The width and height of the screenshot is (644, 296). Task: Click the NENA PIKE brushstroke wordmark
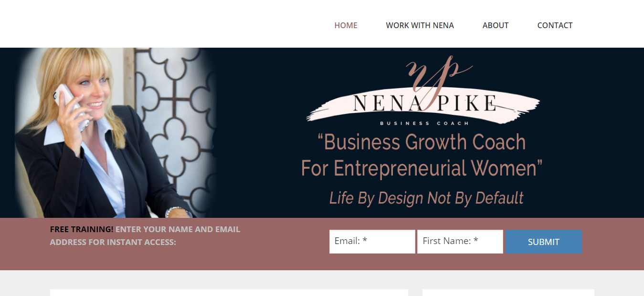tap(424, 104)
